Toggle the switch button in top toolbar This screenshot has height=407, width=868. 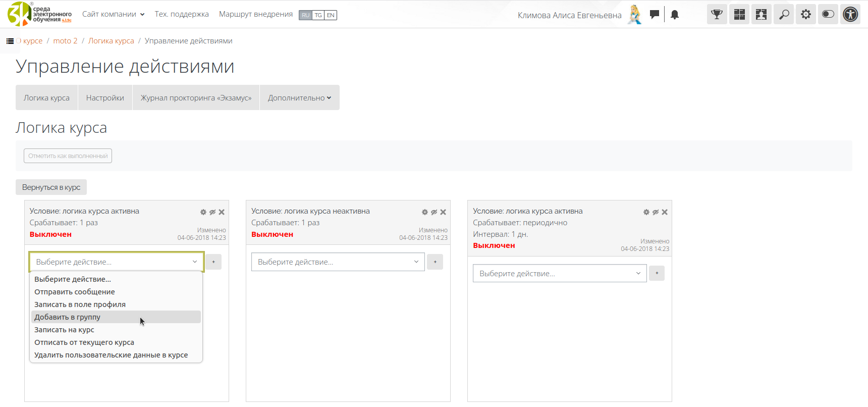(828, 15)
